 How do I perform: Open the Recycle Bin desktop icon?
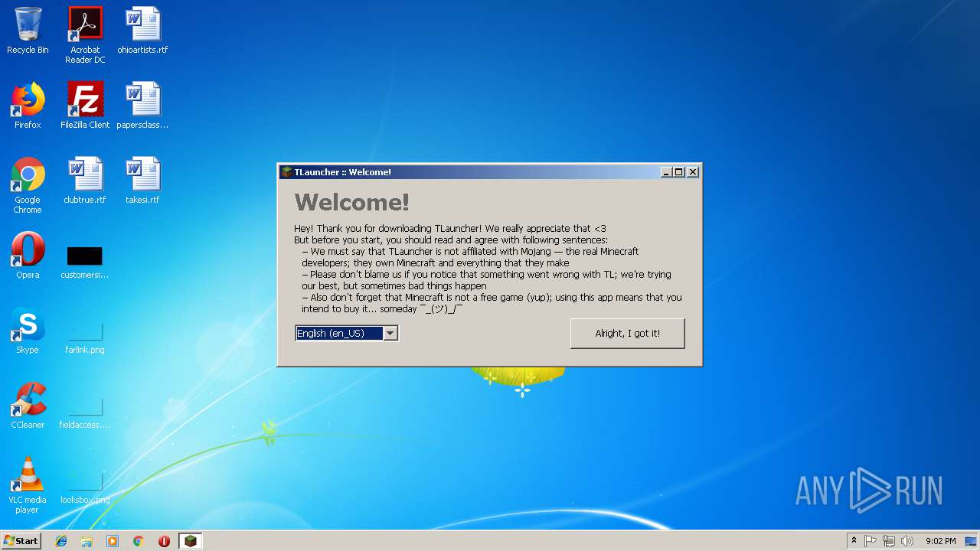click(x=28, y=31)
